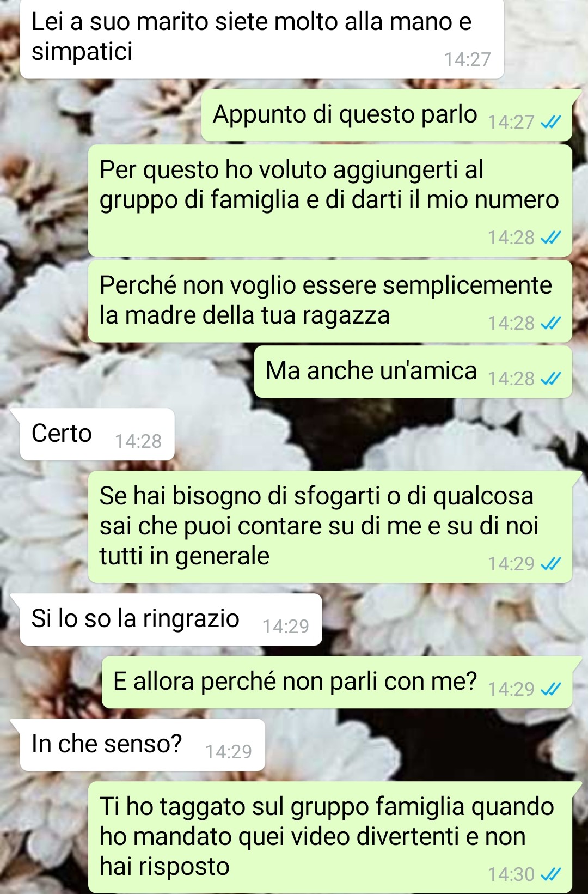Tap the 'E allora perché non parli con me?' bubble
Viewport: 588px width, 894px height.
[337, 682]
